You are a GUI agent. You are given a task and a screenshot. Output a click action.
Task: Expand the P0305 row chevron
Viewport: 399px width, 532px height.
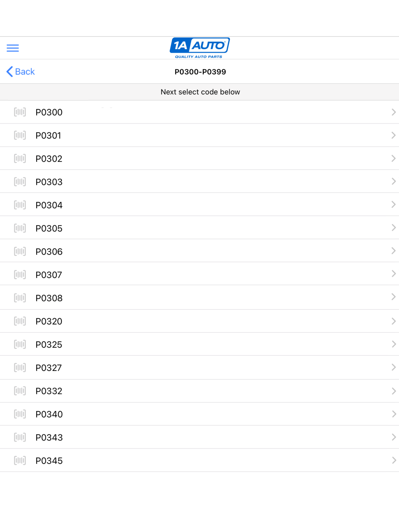(x=394, y=228)
